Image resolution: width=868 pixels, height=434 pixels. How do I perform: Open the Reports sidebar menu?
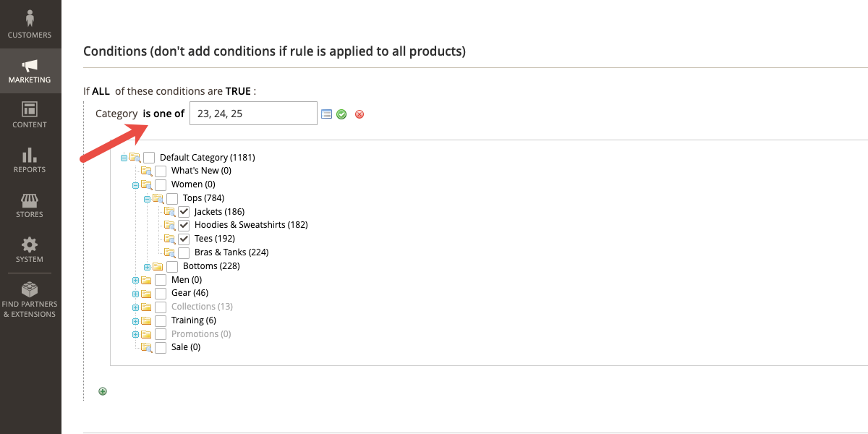[30, 161]
